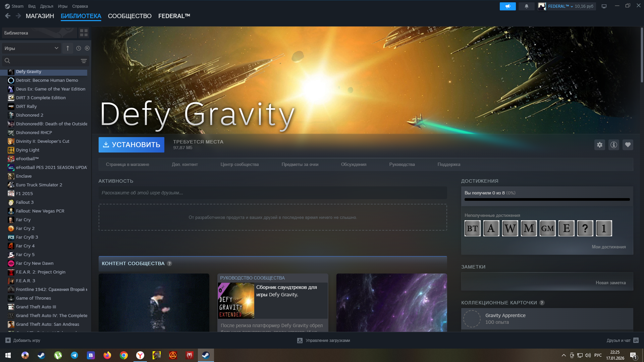Add Defy Gravity to favorites heart
The image size is (644, 362).
click(x=628, y=145)
